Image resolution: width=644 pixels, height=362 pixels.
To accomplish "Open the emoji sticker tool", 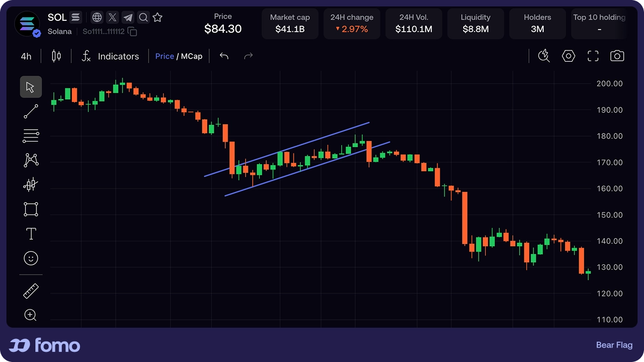I will tap(31, 258).
